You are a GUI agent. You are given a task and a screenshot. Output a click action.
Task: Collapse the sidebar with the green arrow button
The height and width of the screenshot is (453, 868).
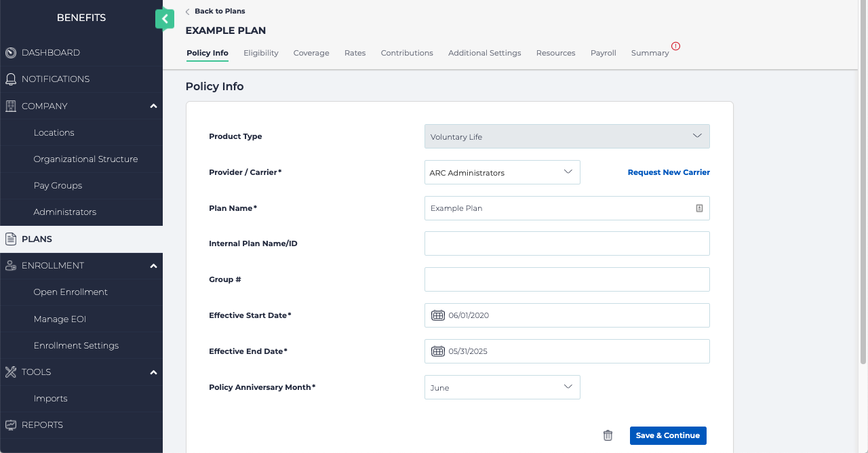point(164,19)
